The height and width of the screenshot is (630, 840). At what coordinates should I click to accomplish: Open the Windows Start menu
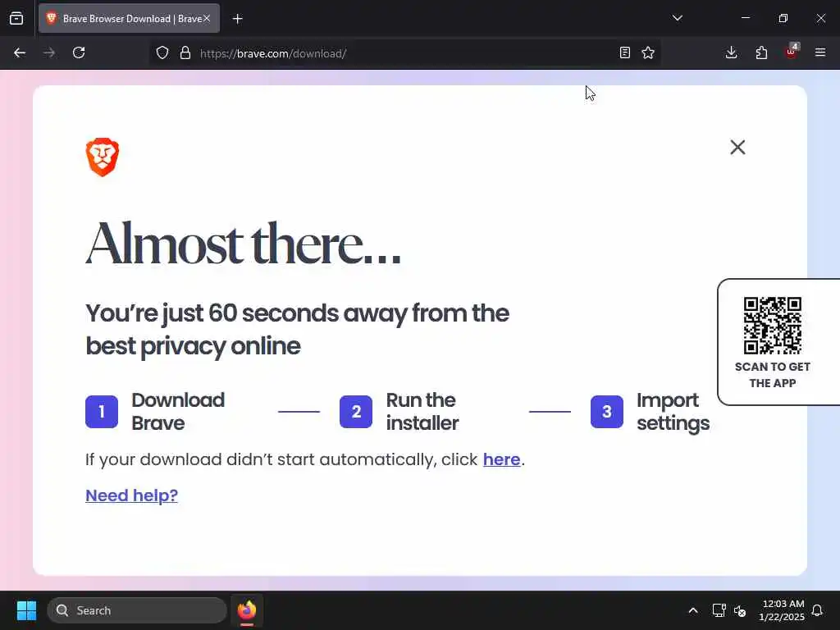(x=26, y=610)
